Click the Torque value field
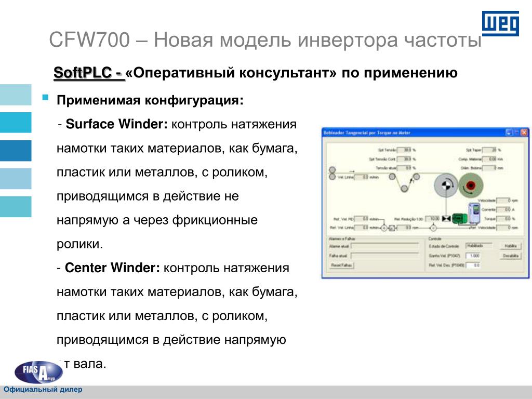The height and width of the screenshot is (399, 532). tap(504, 219)
